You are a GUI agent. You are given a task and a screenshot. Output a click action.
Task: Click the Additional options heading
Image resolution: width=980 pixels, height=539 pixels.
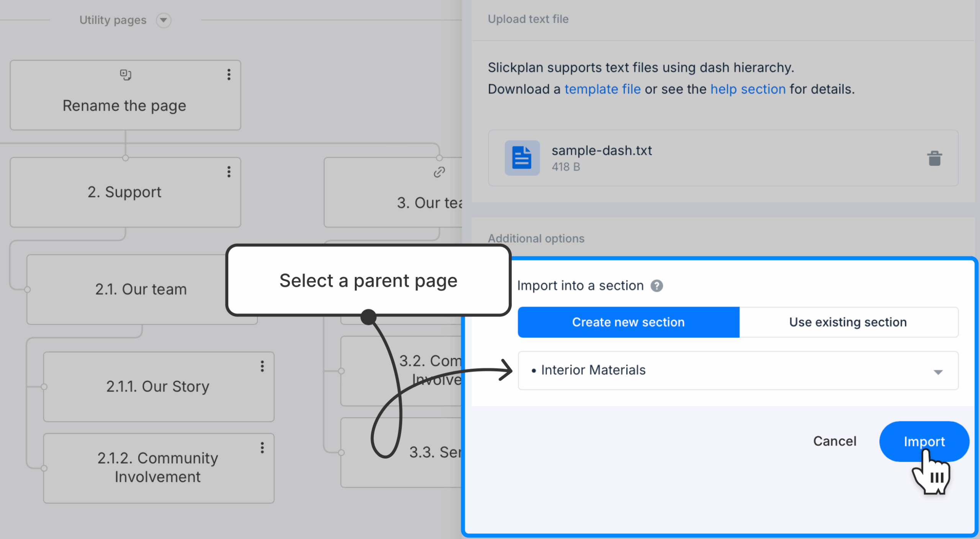point(536,238)
